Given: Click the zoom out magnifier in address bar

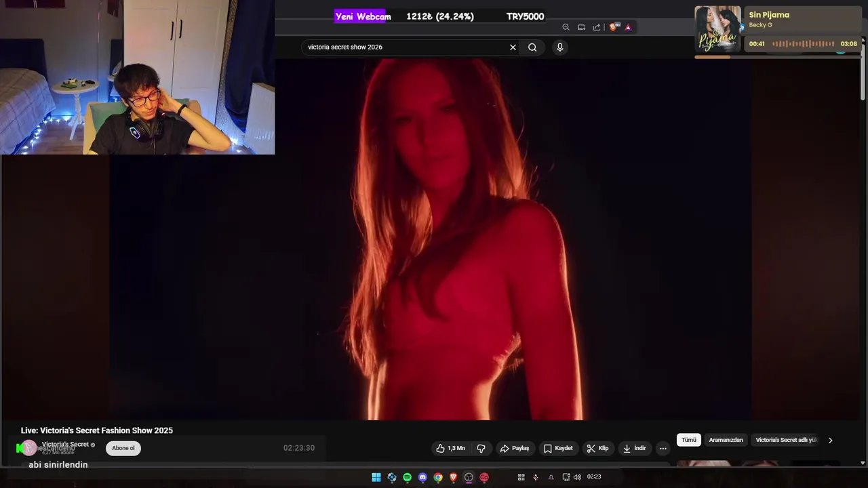Looking at the screenshot, I should (566, 27).
